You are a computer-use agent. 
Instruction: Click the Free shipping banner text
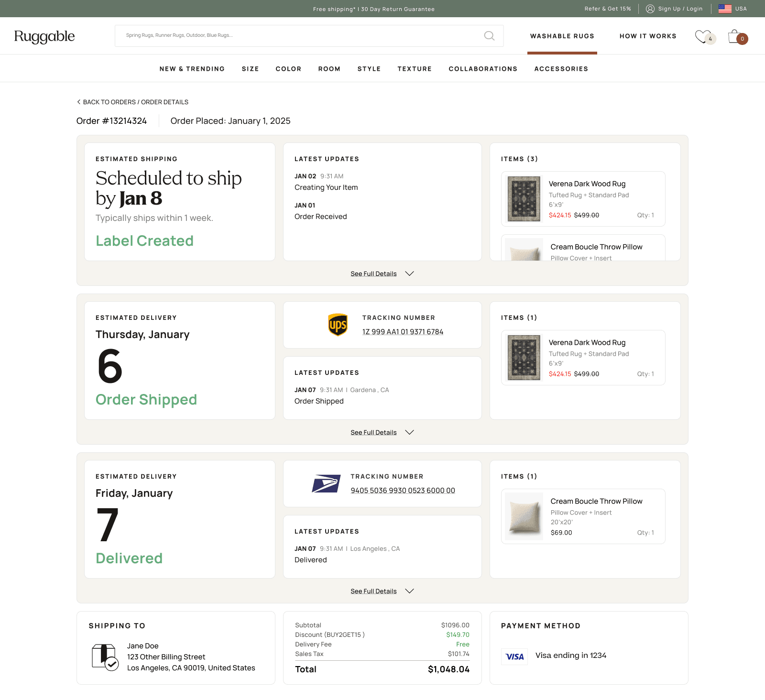click(x=374, y=9)
